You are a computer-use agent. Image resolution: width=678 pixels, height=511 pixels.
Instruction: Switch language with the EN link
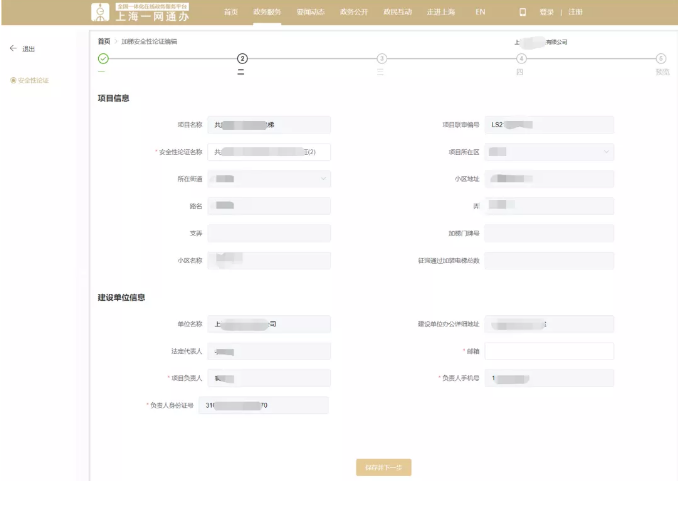tap(480, 12)
